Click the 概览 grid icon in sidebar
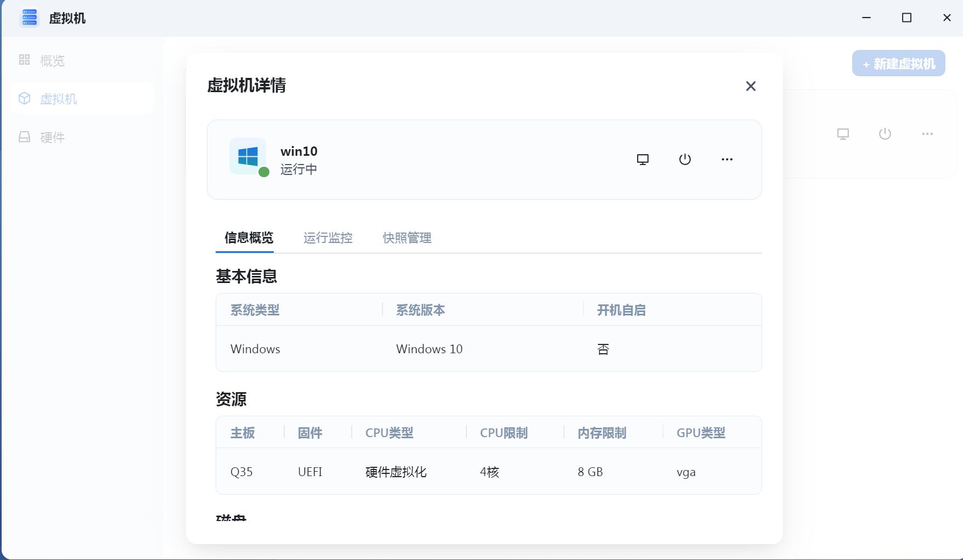 [25, 60]
